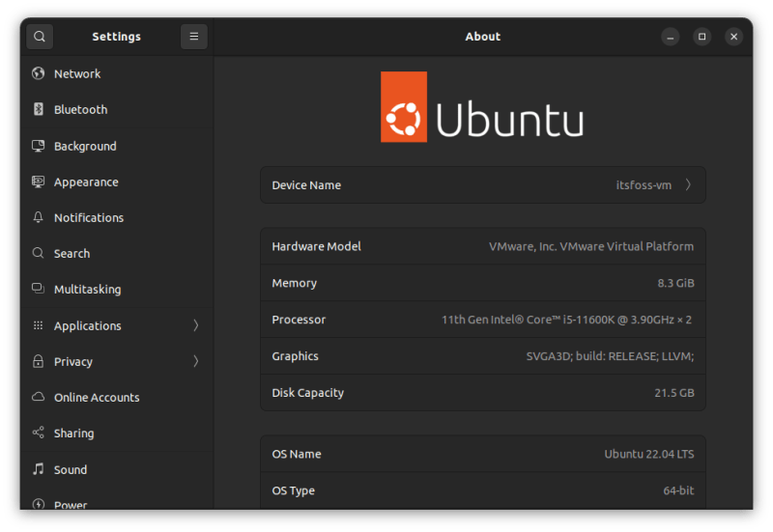Click the itsfoss-vm device name
Viewport: 773px width, 532px height.
point(644,185)
